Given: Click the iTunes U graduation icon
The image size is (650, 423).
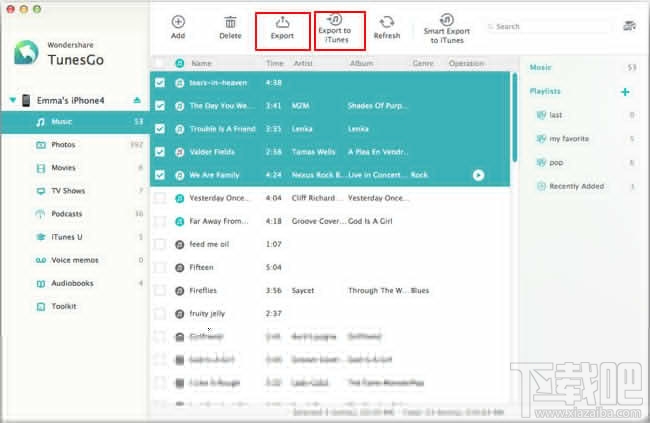Looking at the screenshot, I should pos(41,237).
